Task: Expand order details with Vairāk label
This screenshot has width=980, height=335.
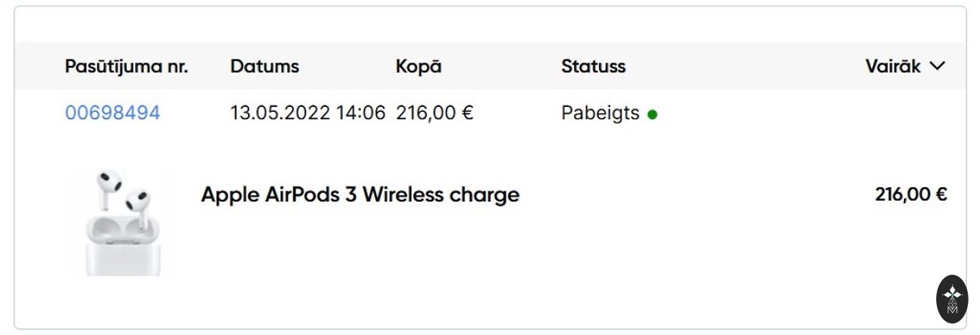Action: (892, 67)
